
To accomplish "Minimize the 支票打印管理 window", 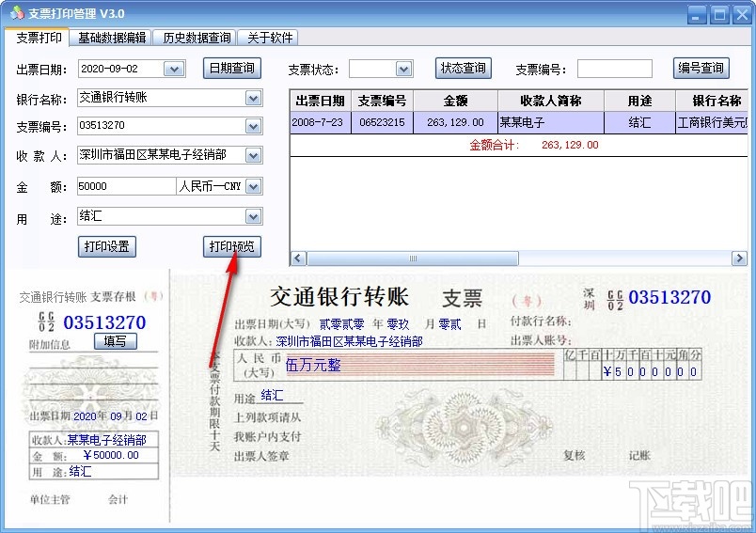I will 696,14.
